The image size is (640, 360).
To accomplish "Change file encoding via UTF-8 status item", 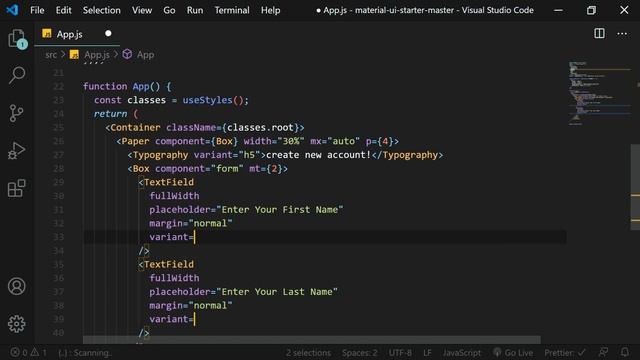I will coord(400,353).
